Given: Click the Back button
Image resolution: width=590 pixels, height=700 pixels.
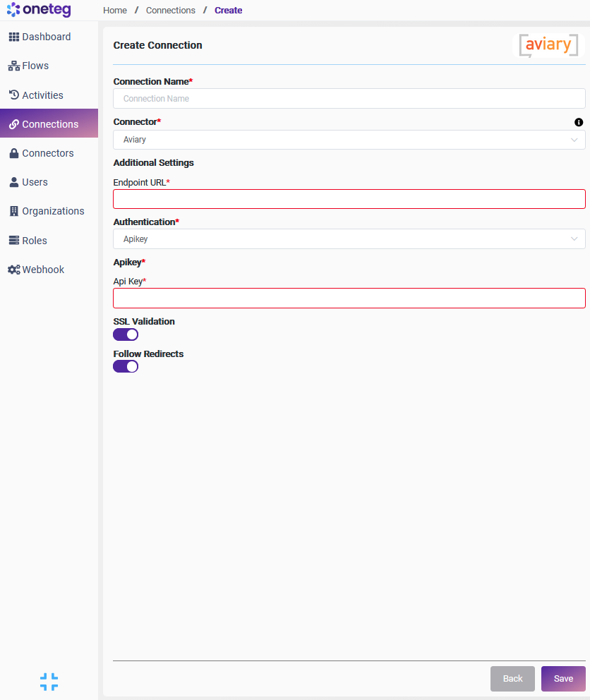Looking at the screenshot, I should tap(512, 679).
